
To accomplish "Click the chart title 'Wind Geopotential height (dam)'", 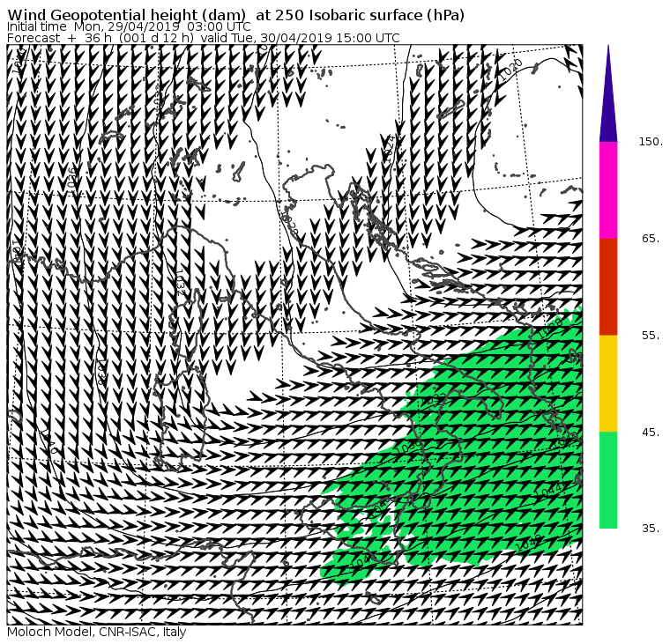I will click(x=126, y=15).
